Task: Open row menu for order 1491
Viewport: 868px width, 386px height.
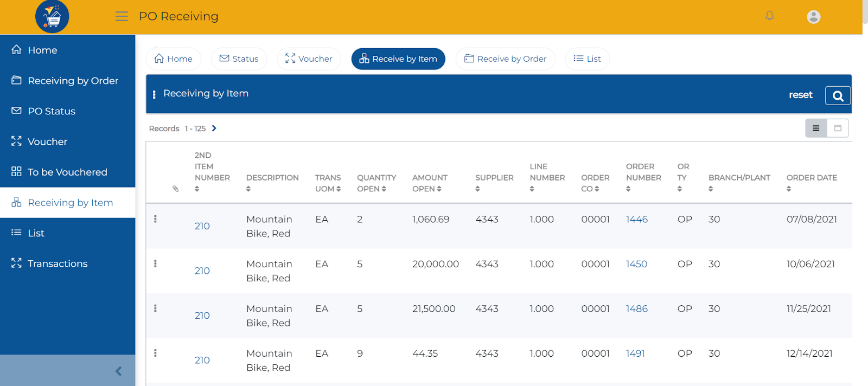Action: 155,353
